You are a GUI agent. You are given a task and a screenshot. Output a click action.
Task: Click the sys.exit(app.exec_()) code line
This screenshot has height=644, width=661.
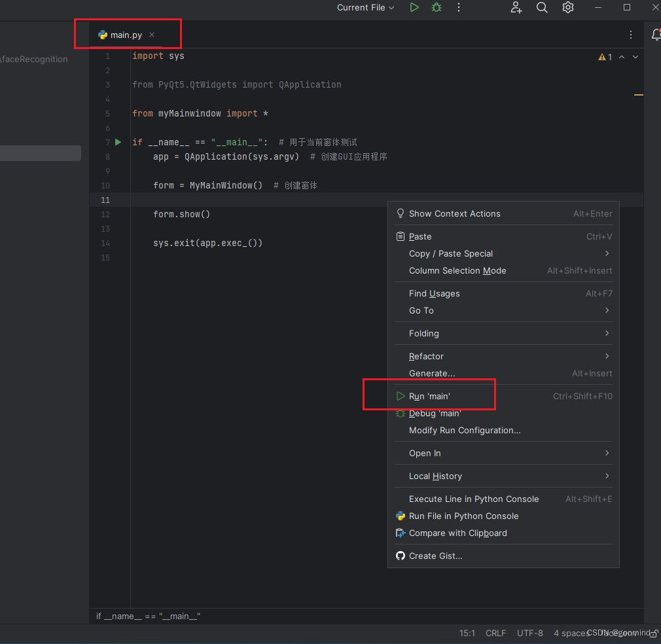(x=208, y=243)
